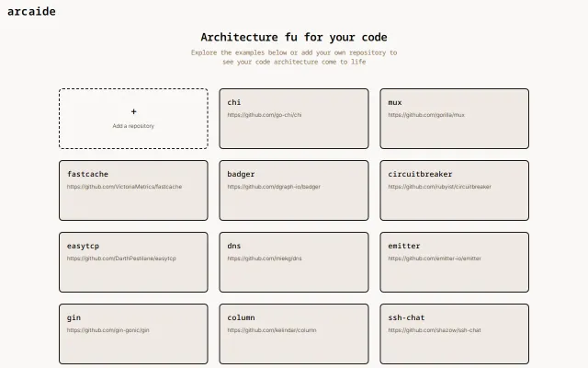Click the shazow/ssh-chat URL text
This screenshot has height=368, width=588.
pos(435,330)
